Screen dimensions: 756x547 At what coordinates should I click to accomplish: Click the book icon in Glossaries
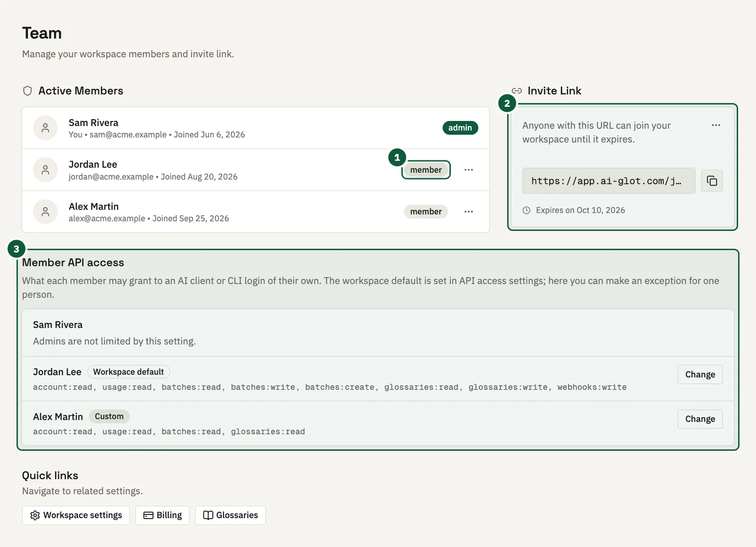[x=208, y=515]
